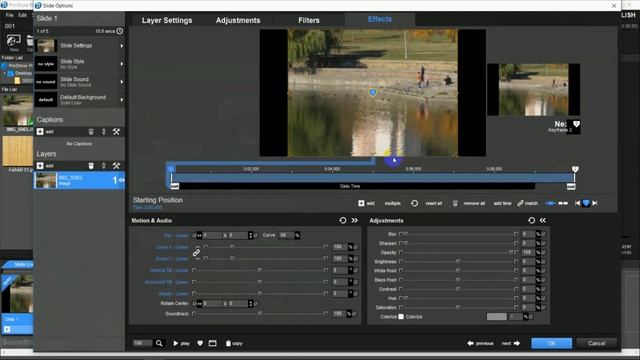Viewport: 640px width, 360px height.
Task: Open the File menu in ProShow window
Action: (9, 15)
